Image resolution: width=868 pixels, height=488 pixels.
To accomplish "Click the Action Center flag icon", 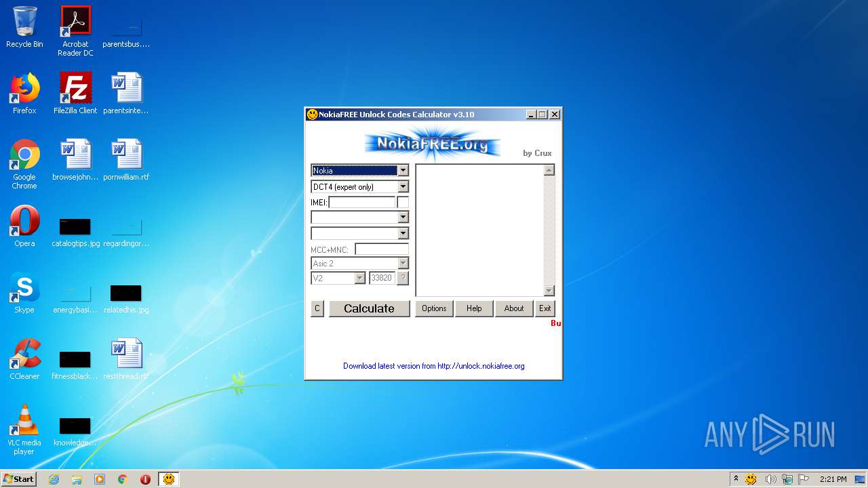I will (804, 479).
